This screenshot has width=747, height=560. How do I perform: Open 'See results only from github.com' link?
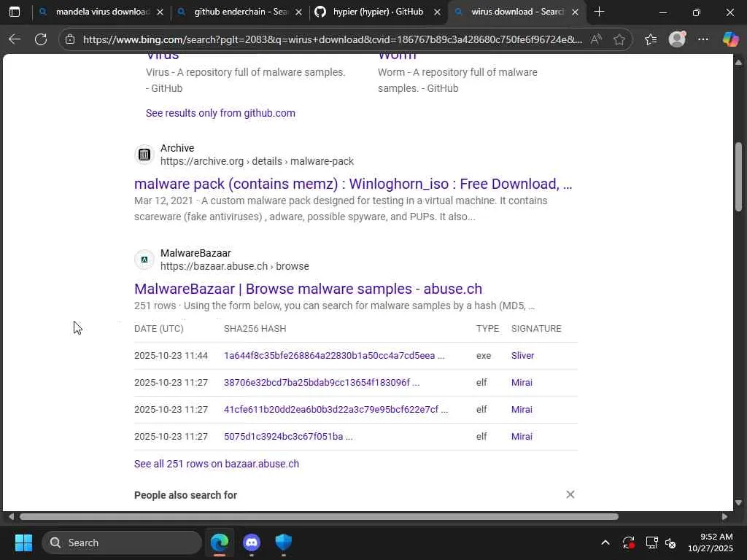click(x=220, y=113)
